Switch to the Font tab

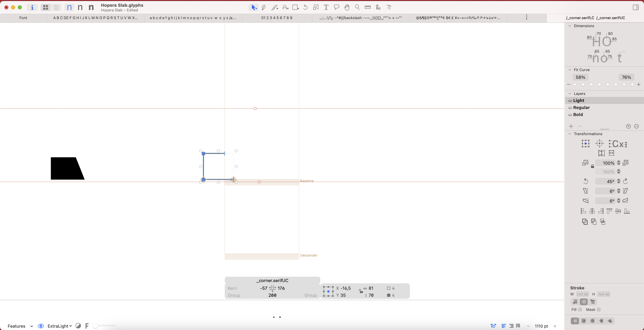23,18
